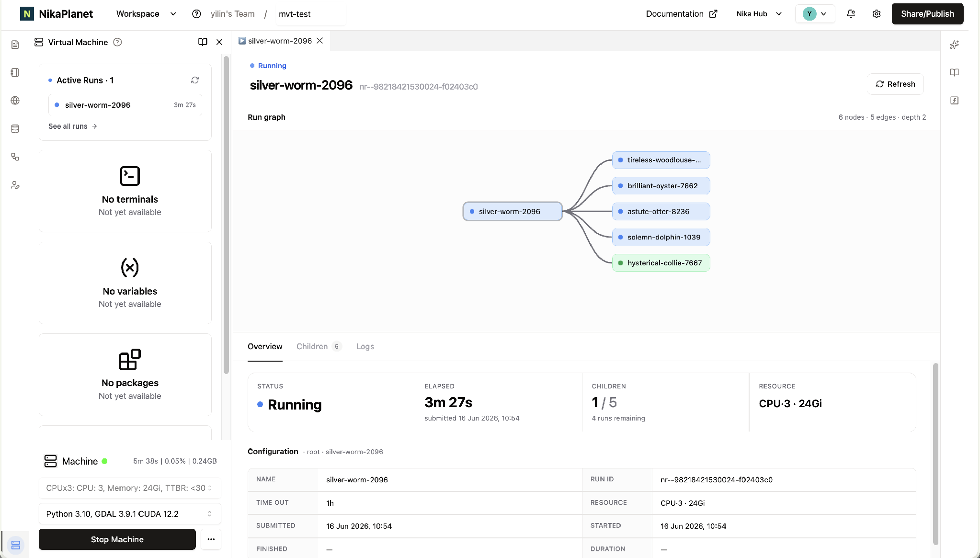This screenshot has width=980, height=558.
Task: Select the silver-worm-2096 active run row
Action: pyautogui.click(x=125, y=105)
